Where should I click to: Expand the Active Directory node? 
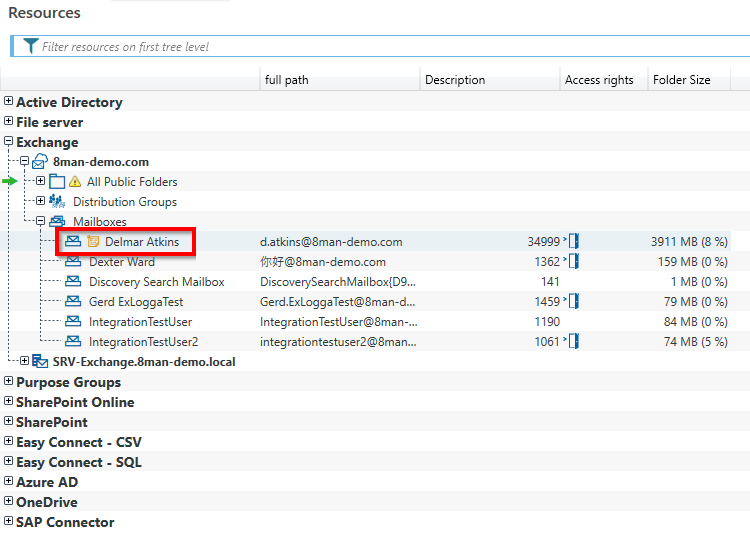coord(9,102)
